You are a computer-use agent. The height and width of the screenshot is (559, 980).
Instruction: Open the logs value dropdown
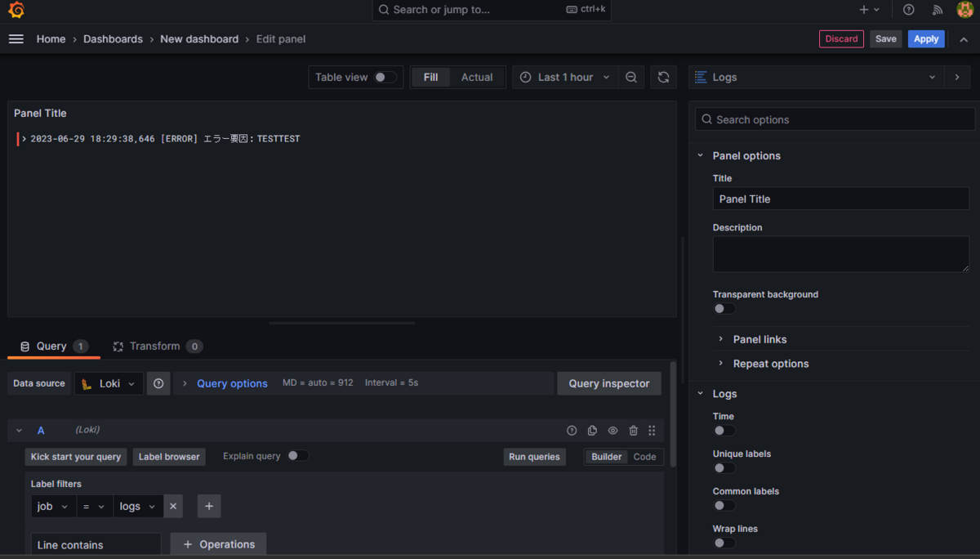(138, 507)
